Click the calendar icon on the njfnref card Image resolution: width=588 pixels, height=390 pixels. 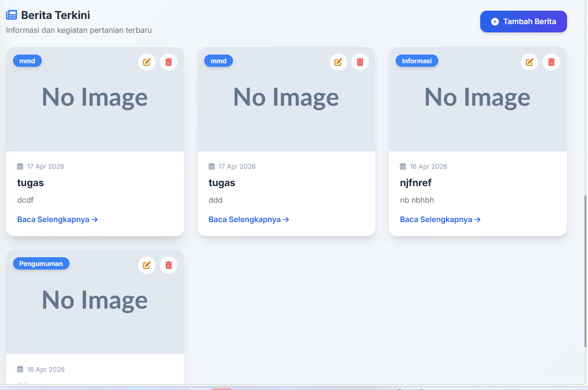coord(403,166)
